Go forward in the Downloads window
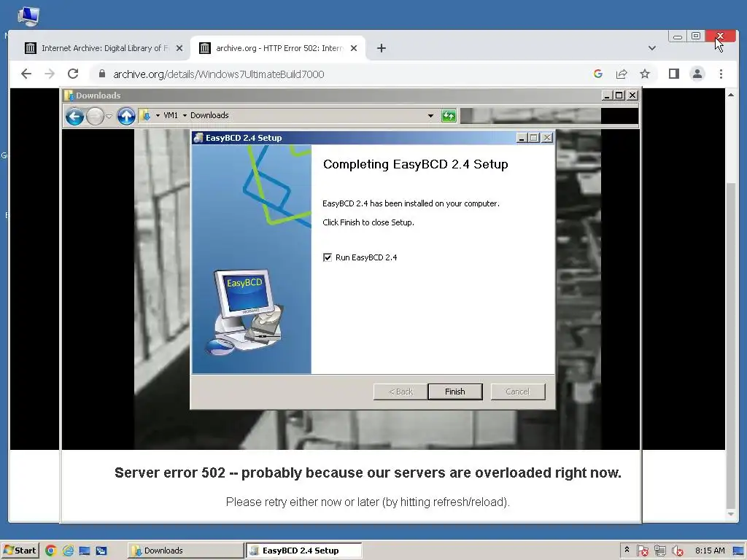The width and height of the screenshot is (747, 560). click(95, 116)
